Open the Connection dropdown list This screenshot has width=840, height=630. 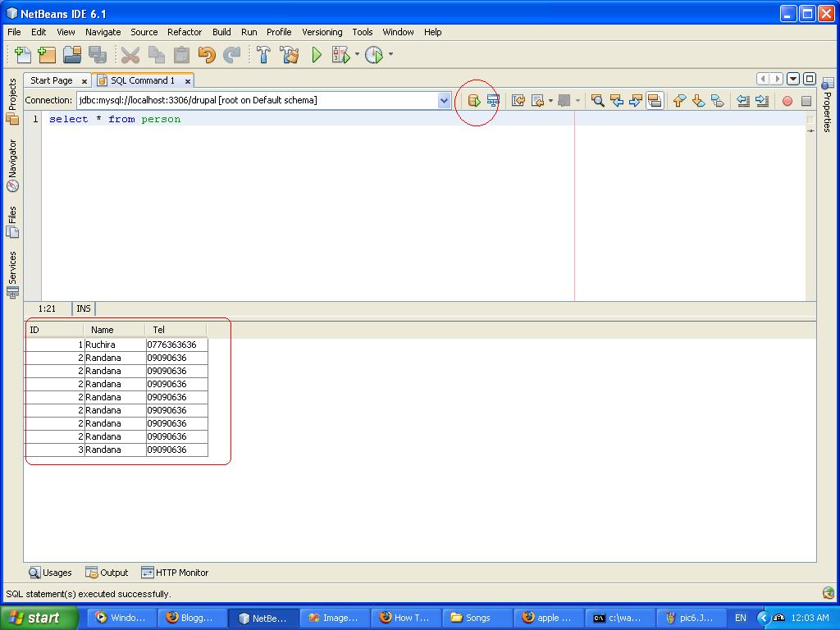coord(444,99)
